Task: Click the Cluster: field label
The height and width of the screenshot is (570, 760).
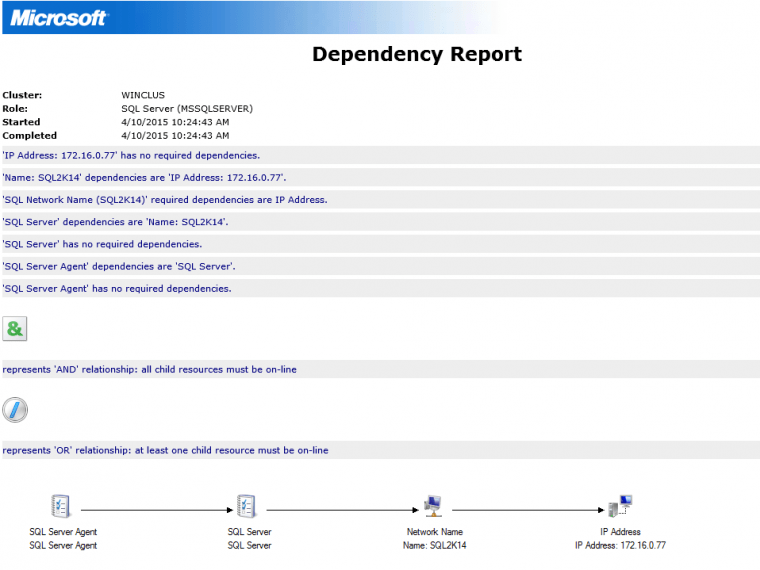Action: [22, 95]
